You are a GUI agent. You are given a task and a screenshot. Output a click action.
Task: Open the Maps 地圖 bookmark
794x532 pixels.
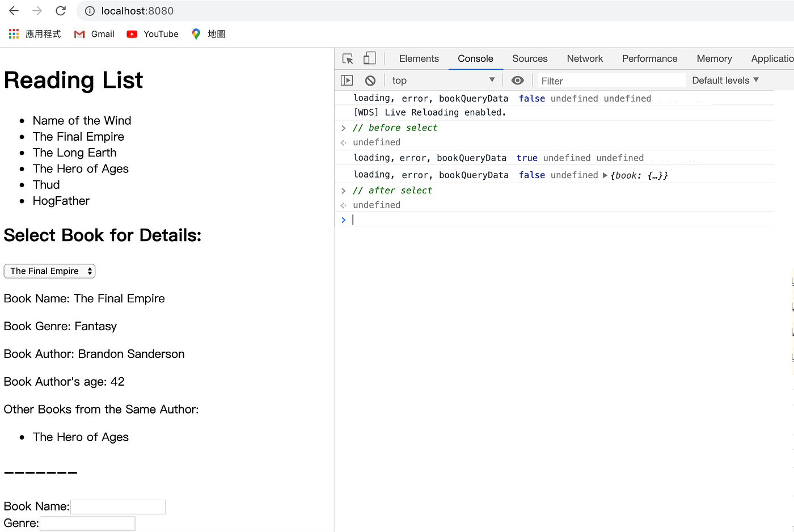point(208,34)
